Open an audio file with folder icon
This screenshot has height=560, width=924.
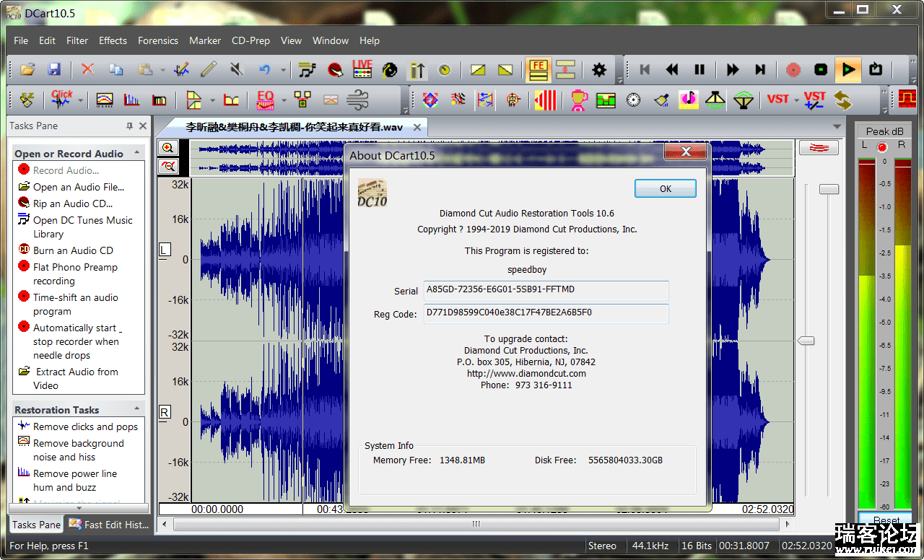[27, 70]
